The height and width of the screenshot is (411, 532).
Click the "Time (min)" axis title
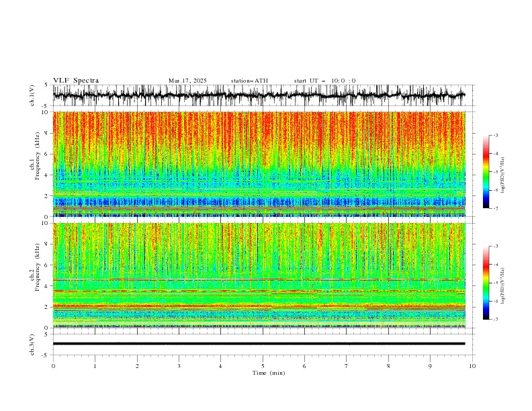(x=269, y=373)
